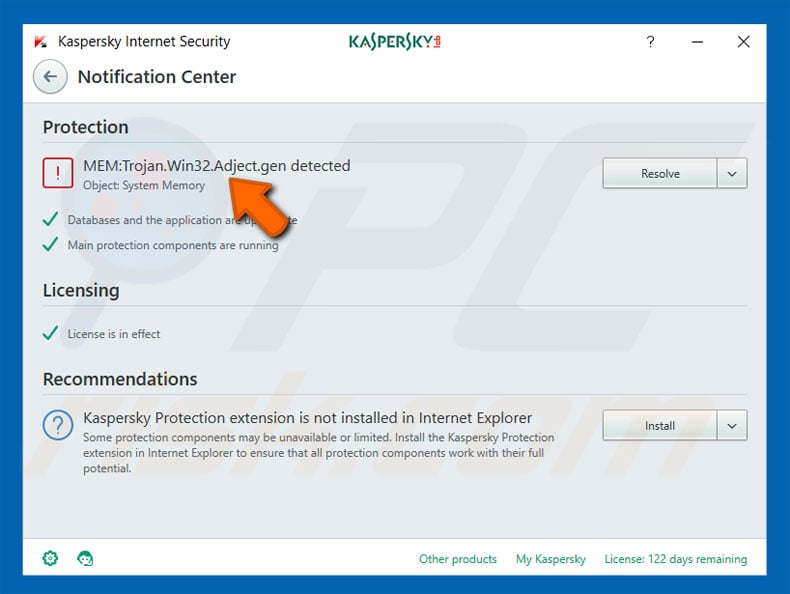Click the Kaspersky logo icon in title bar
The height and width of the screenshot is (594, 790).
click(40, 41)
